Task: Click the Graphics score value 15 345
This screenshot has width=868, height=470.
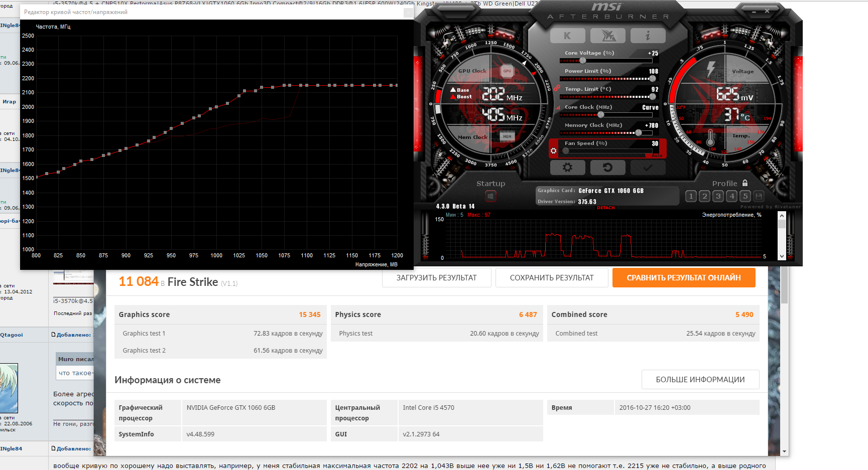Action: coord(310,315)
